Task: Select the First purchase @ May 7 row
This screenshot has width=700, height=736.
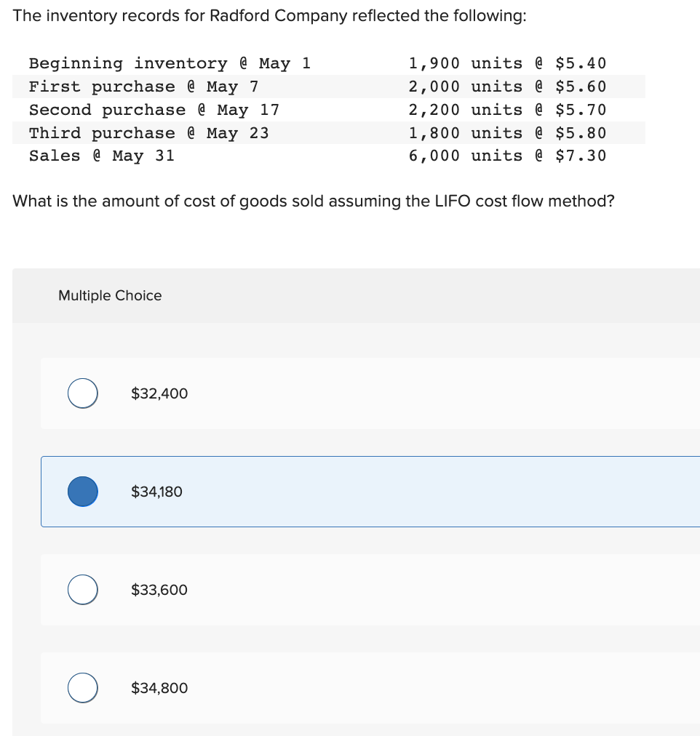Action: [x=327, y=87]
